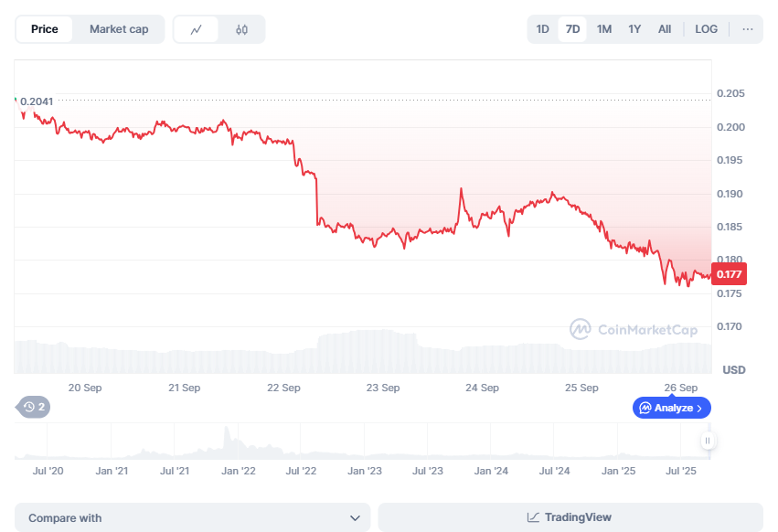Select the Price tab

45,29
